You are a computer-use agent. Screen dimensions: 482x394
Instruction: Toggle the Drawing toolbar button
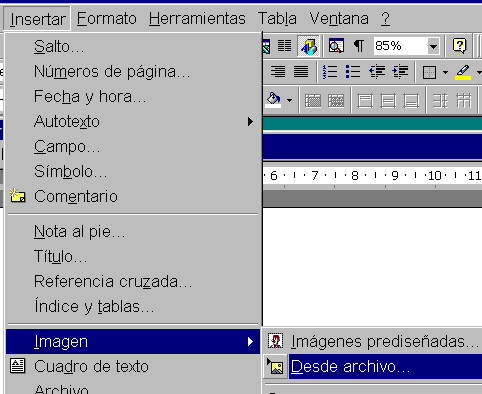point(309,46)
